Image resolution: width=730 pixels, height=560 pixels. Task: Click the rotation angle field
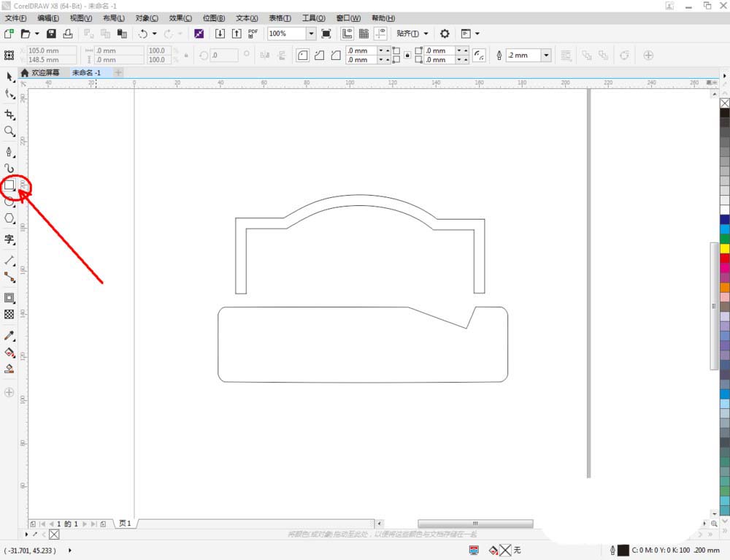224,55
